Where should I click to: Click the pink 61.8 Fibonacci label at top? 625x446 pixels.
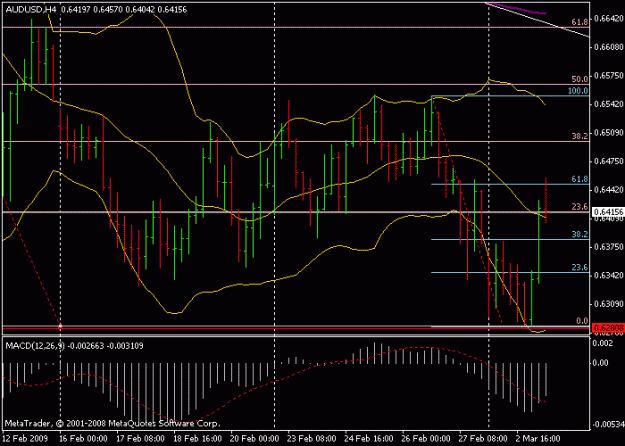(x=580, y=22)
